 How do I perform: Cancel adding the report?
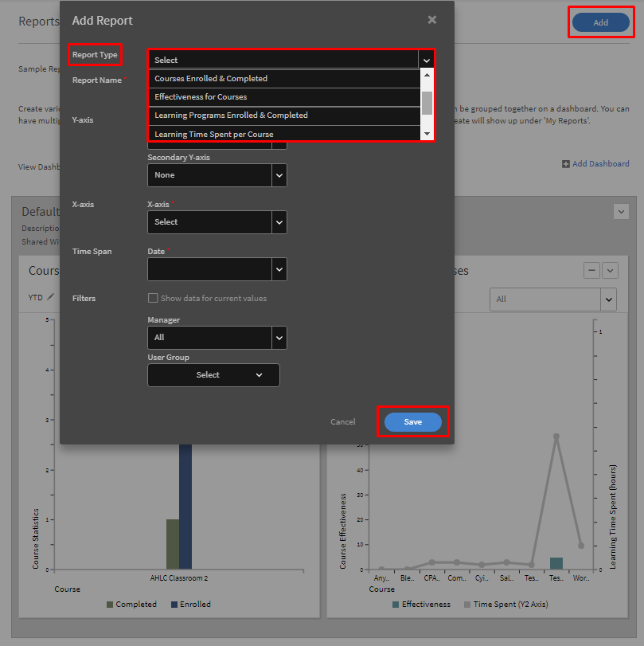pyautogui.click(x=343, y=422)
